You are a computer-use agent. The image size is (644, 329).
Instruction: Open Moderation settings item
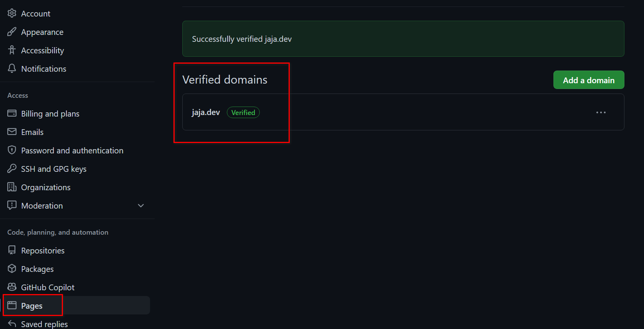pyautogui.click(x=42, y=206)
